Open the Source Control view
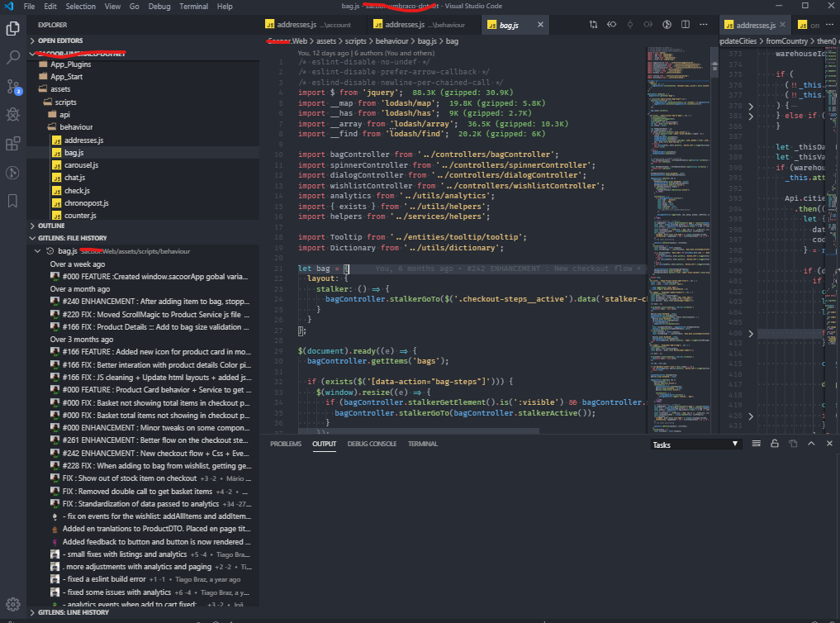Viewport: 840px width, 623px height. pos(12,86)
